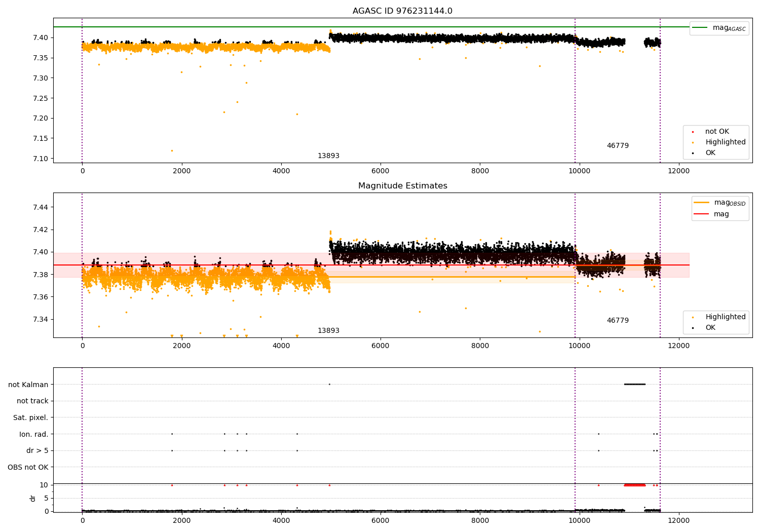Click the 7.10 y-axis tick in top plot
Viewport: 760px width, 532px height.
(x=41, y=159)
